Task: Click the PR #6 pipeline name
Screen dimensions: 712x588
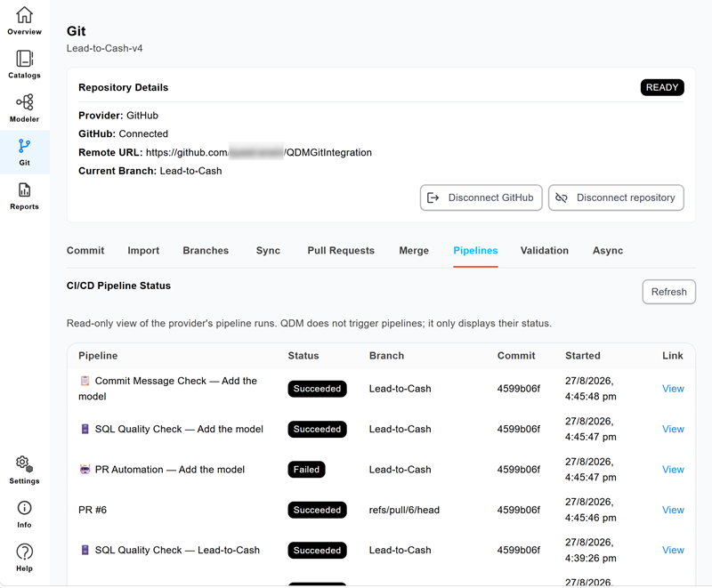Action: point(93,510)
